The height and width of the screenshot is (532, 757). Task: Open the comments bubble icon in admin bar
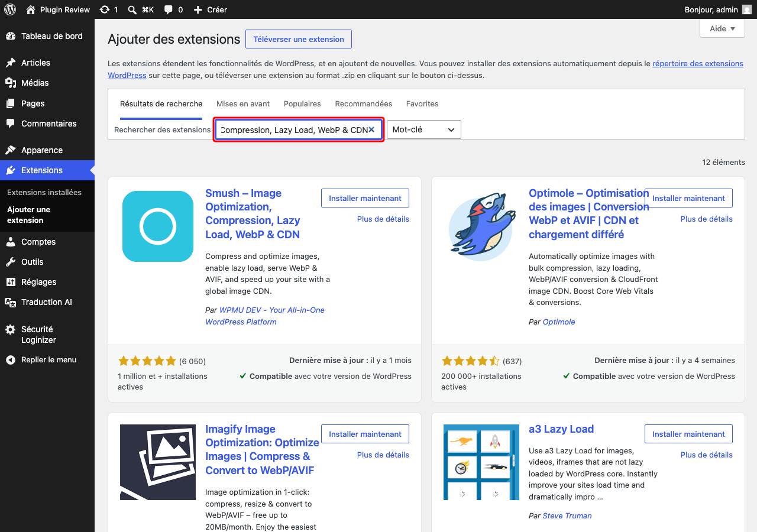[x=169, y=9]
